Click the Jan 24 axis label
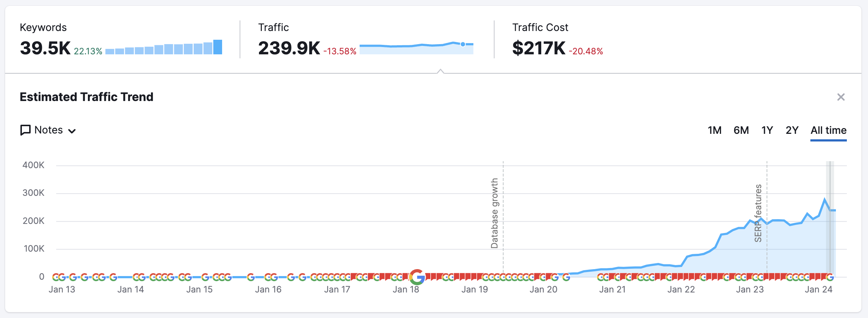Image resolution: width=868 pixels, height=318 pixels. (819, 290)
